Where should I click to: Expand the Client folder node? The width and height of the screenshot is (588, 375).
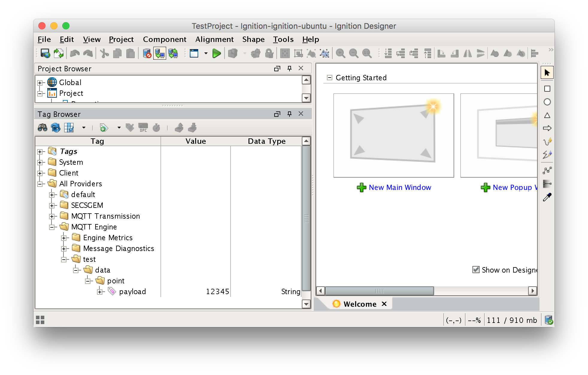pyautogui.click(x=40, y=173)
